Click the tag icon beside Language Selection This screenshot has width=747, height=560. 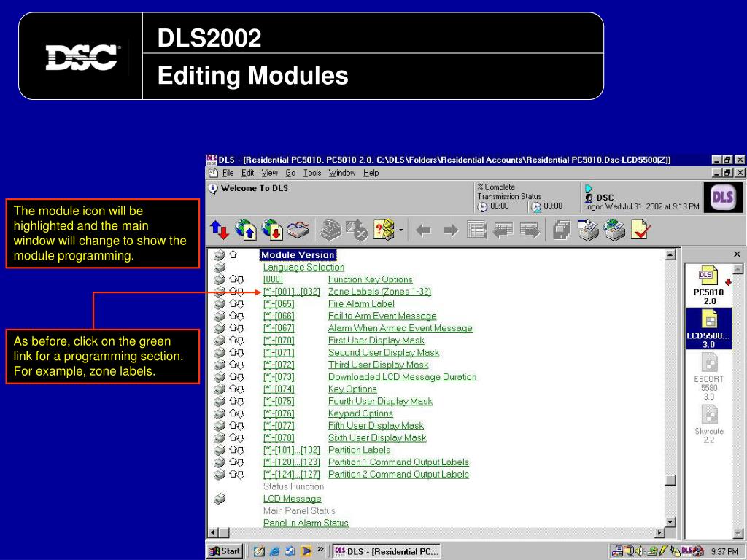[220, 267]
